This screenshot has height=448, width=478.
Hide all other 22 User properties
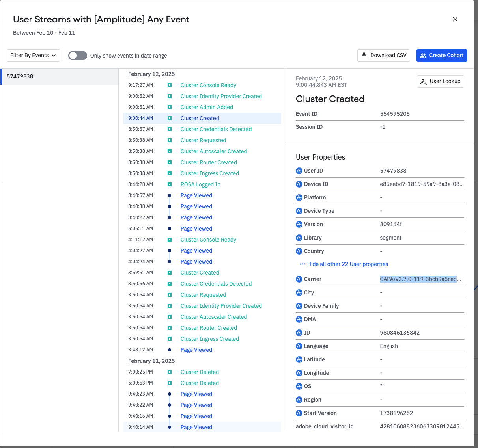pyautogui.click(x=344, y=264)
